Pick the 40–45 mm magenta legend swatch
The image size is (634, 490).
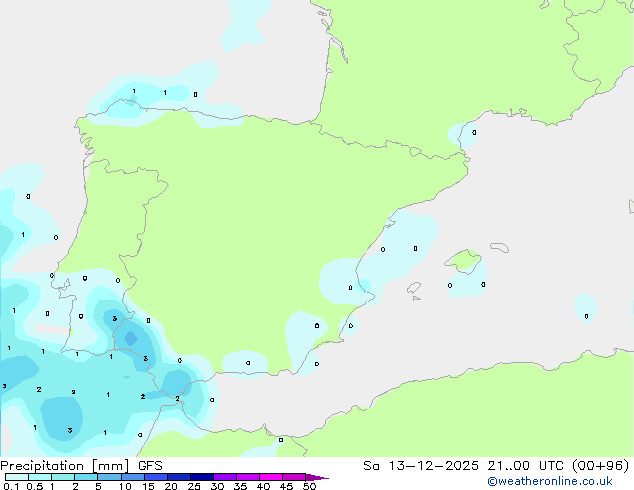click(271, 477)
